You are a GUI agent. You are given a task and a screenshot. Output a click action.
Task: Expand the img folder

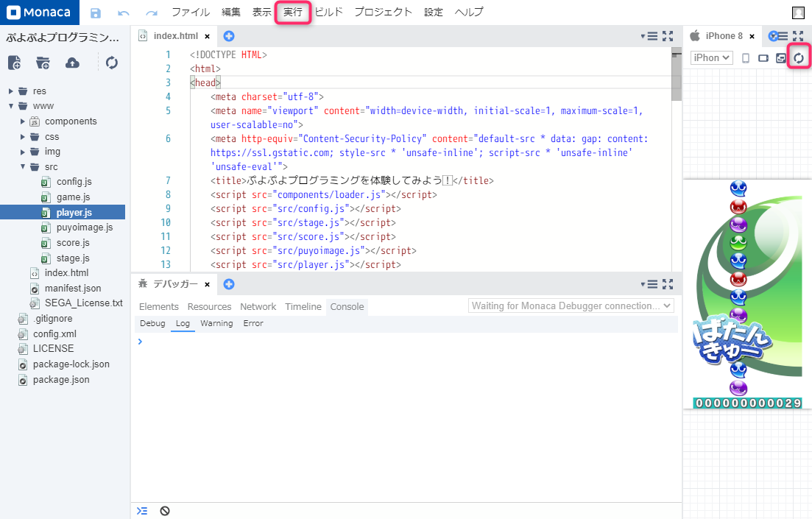pyautogui.click(x=22, y=152)
